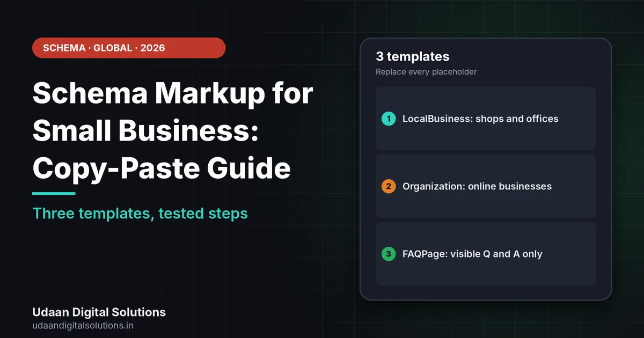This screenshot has width=644, height=338.
Task: Open 'FAQPage: visible Q and A only'
Action: [x=486, y=254]
